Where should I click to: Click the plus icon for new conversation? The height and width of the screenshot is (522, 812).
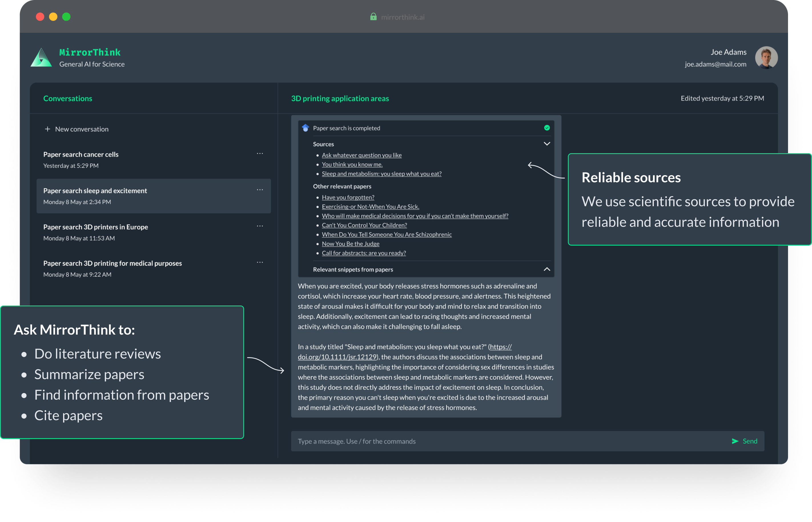[47, 129]
